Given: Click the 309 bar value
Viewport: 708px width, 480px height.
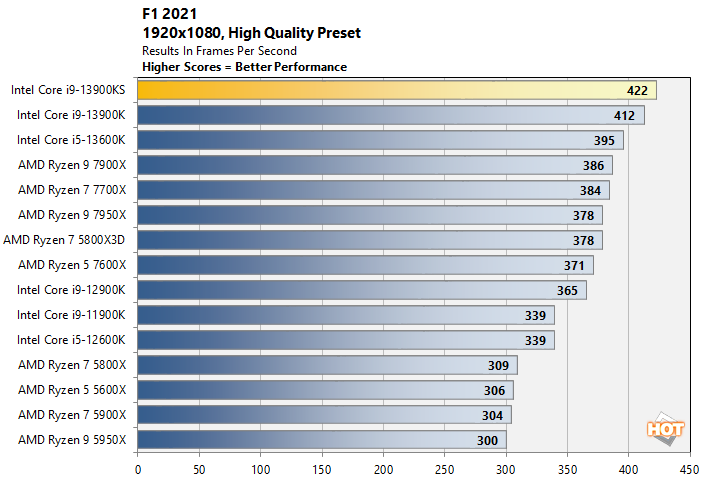Looking at the screenshot, I should pyautogui.click(x=498, y=366).
